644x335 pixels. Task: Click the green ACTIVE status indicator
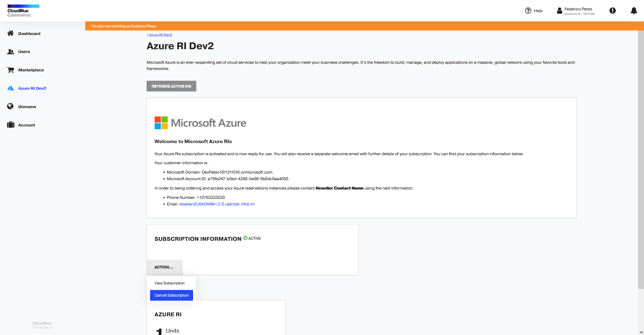(x=246, y=238)
